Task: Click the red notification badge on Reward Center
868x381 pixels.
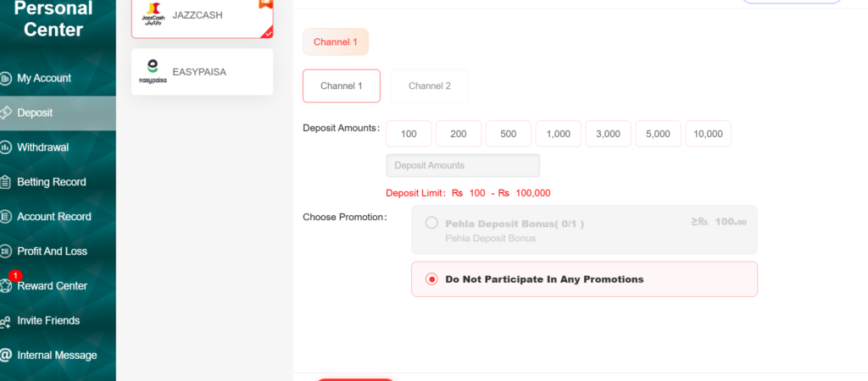Action: [15, 275]
